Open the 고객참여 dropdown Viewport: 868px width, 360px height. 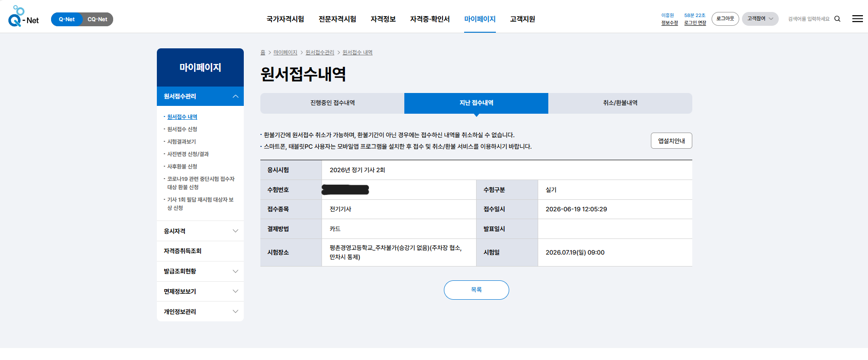pos(760,19)
